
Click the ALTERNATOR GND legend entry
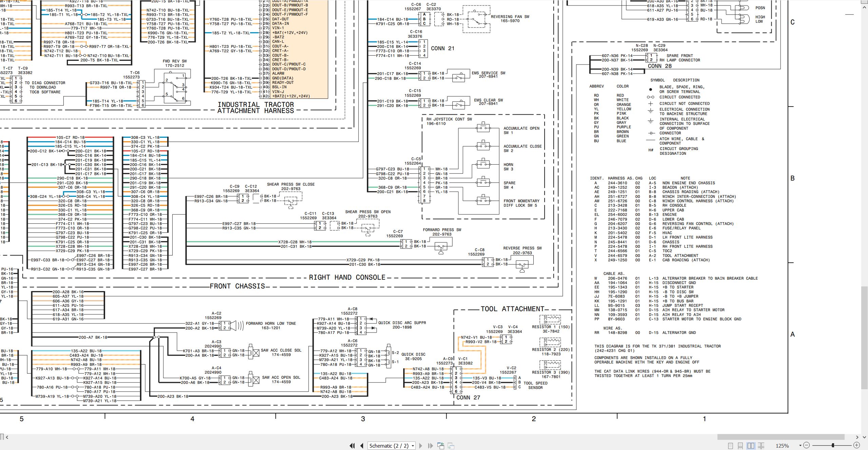(679, 333)
